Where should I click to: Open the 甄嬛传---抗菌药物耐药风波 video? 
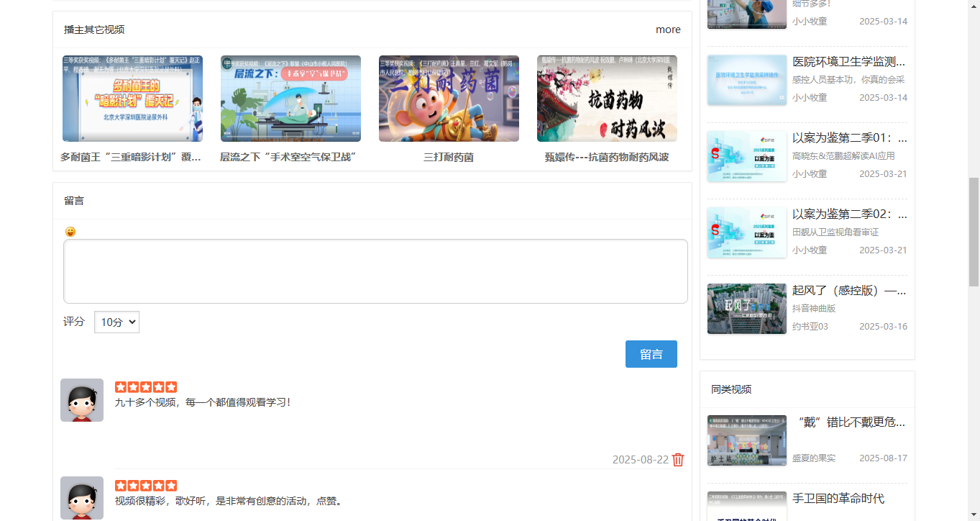pyautogui.click(x=606, y=99)
